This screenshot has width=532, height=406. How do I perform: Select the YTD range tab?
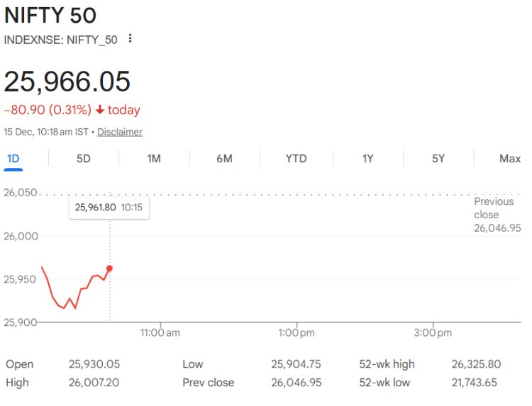click(x=296, y=159)
